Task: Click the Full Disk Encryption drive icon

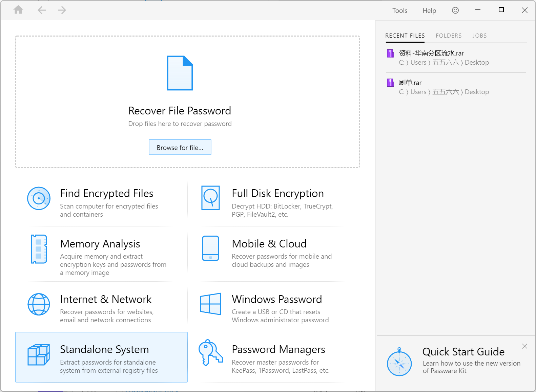Action: tap(211, 198)
